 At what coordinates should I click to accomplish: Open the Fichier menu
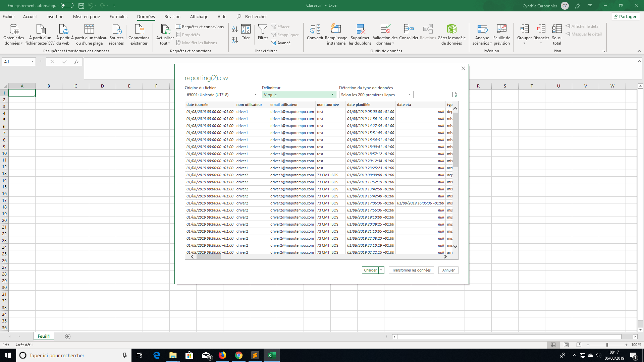click(9, 16)
